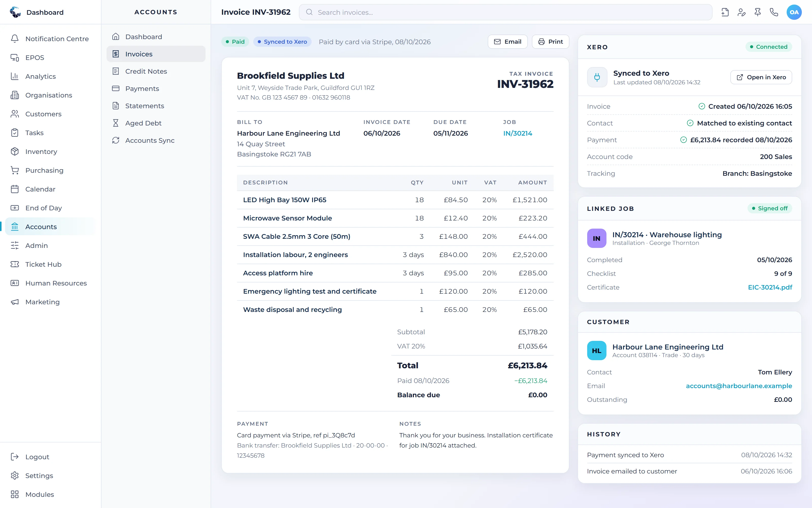Select the LED High Bay 150W IP65 row
The width and height of the screenshot is (812, 508).
pos(395,200)
